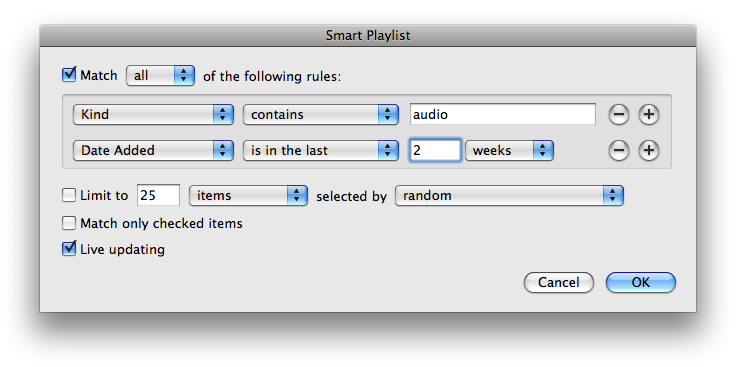Open the Kind field dropdown
The height and width of the screenshot is (367, 736).
click(x=153, y=115)
